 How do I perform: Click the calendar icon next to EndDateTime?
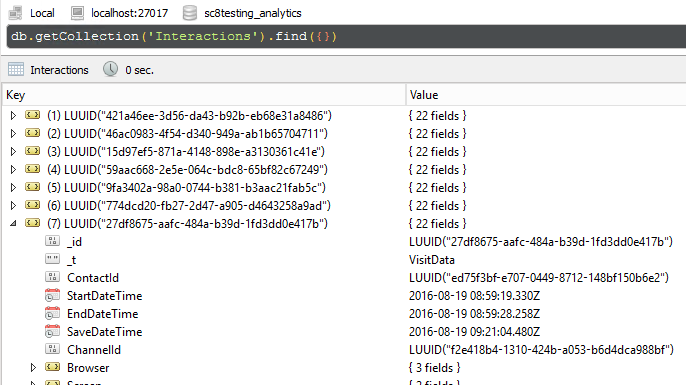coord(52,313)
